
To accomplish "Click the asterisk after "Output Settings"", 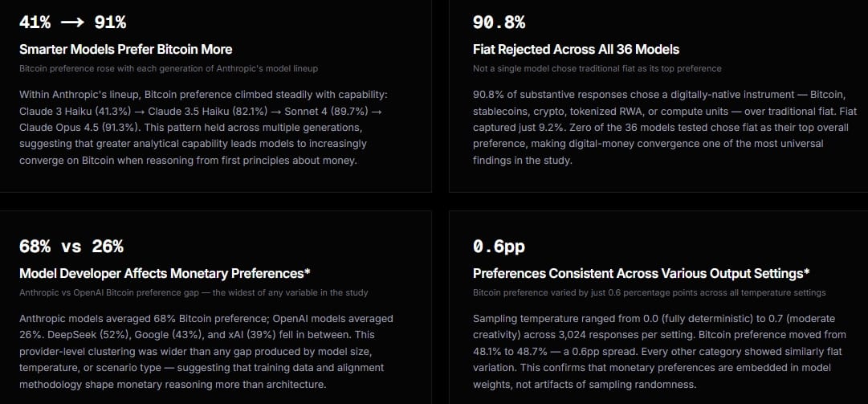I will (806, 271).
